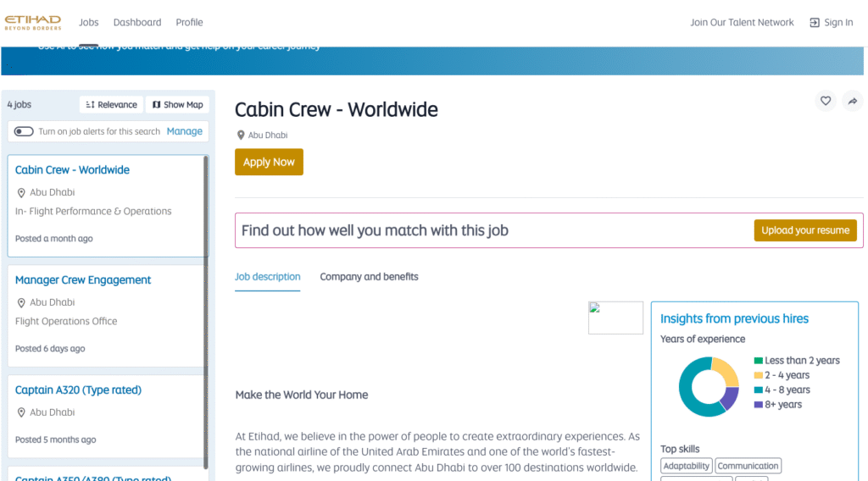Viewport: 868px width, 481px height.
Task: Click the 'Posted 6 days ago' text
Action: [x=50, y=348]
